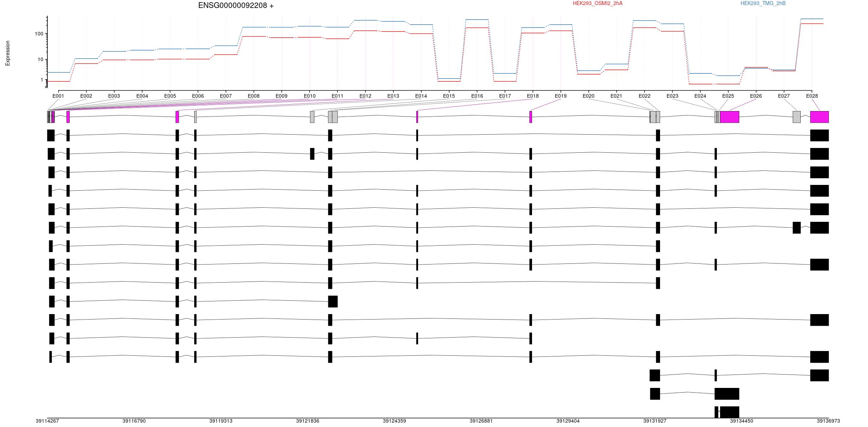
Task: Click wide magenta exon block under E025/E026
Action: click(x=729, y=117)
